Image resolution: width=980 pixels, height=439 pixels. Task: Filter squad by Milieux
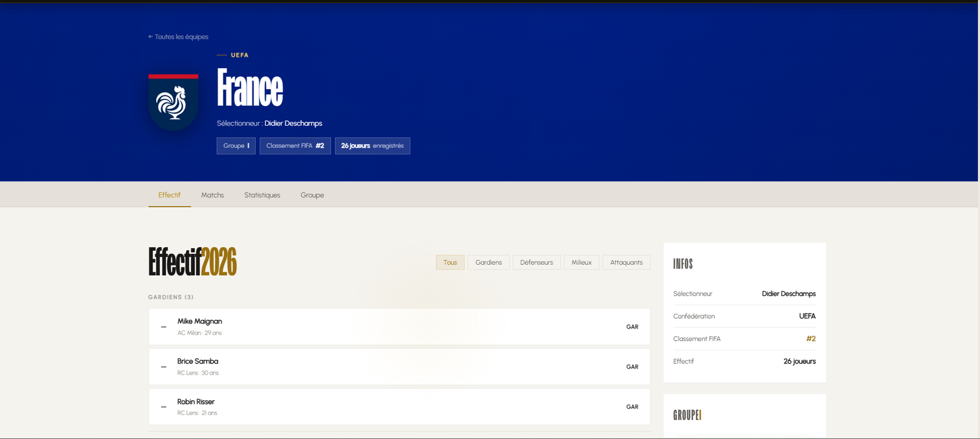pyautogui.click(x=581, y=262)
